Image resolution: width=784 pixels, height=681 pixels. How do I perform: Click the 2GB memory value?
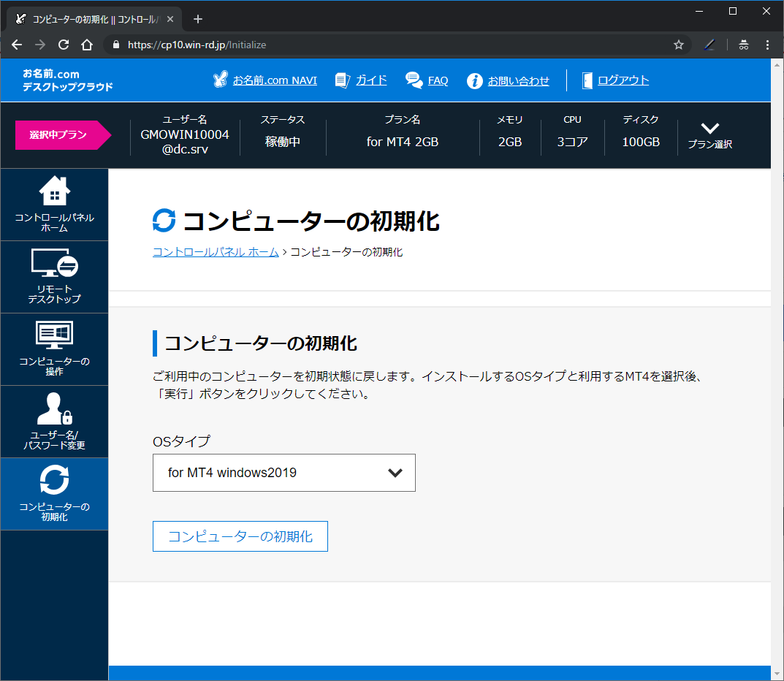(510, 142)
